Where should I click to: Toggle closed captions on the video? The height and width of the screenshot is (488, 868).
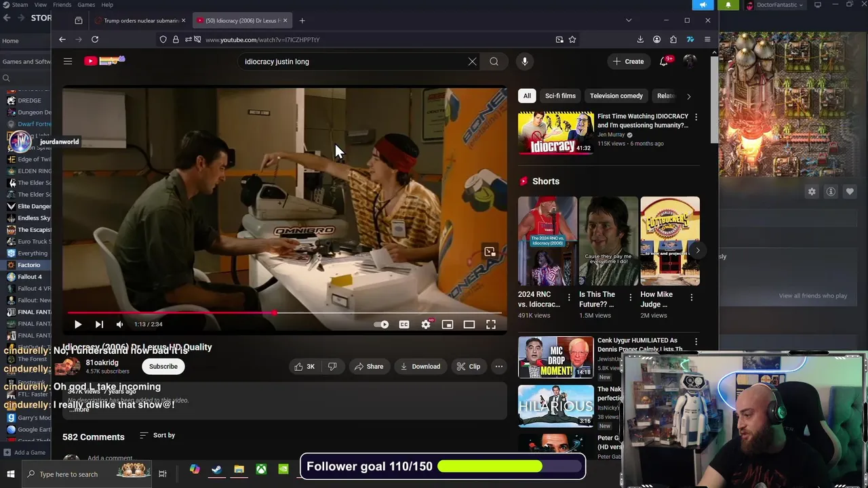[404, 325]
